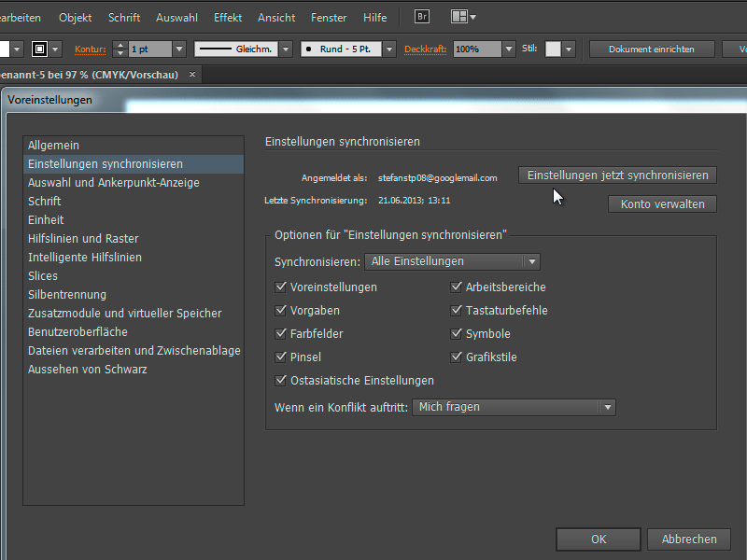This screenshot has width=747, height=560.
Task: Select the Silbentrennung category
Action: [134, 294]
